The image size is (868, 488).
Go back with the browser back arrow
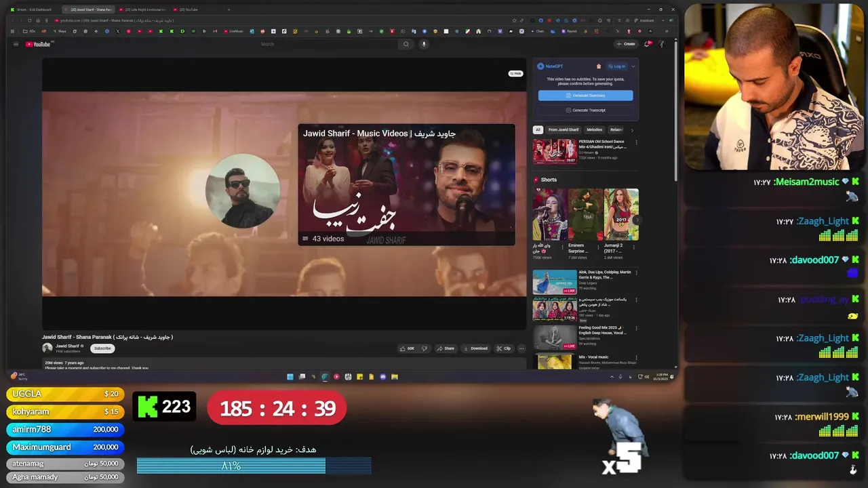pos(13,20)
